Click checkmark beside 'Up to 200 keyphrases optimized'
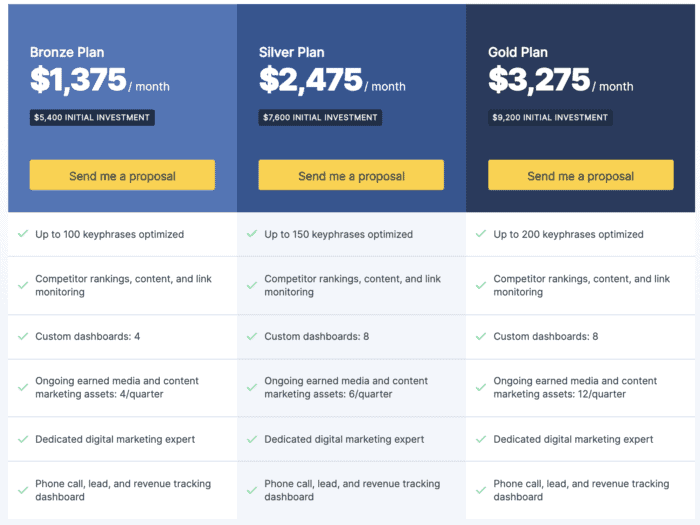Image resolution: width=700 pixels, height=525 pixels. coord(481,234)
